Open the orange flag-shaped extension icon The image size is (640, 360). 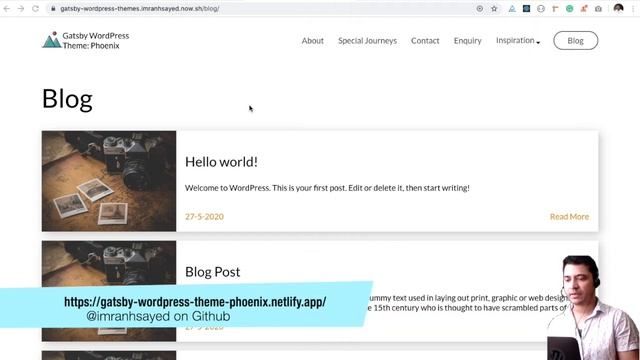[555, 9]
